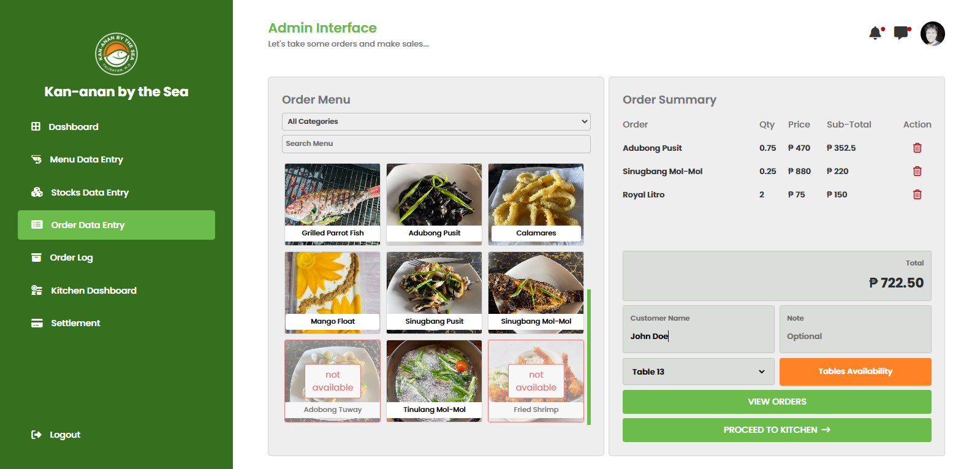The height and width of the screenshot is (469, 980).
Task: Open the messages chat icon
Action: coord(901,33)
